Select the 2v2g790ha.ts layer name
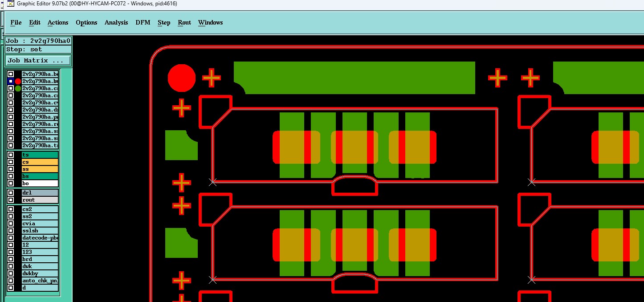 pyautogui.click(x=40, y=145)
